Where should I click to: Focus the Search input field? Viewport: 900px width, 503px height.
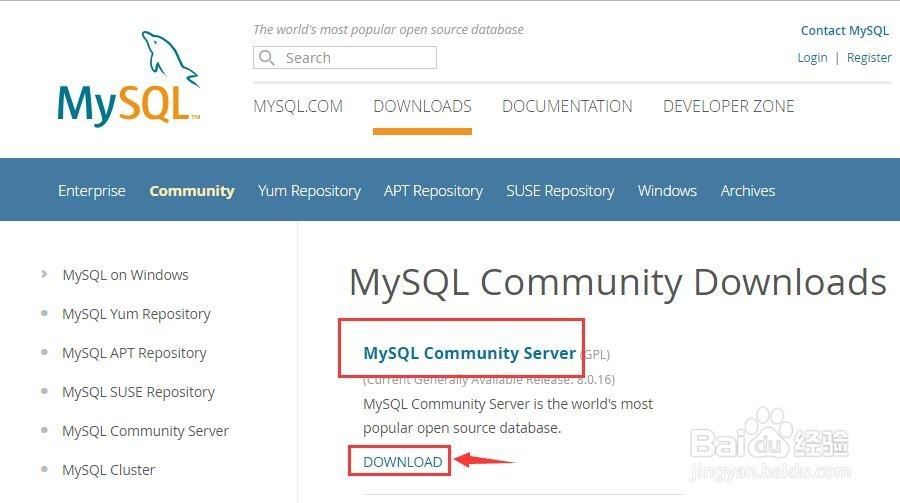click(x=345, y=57)
